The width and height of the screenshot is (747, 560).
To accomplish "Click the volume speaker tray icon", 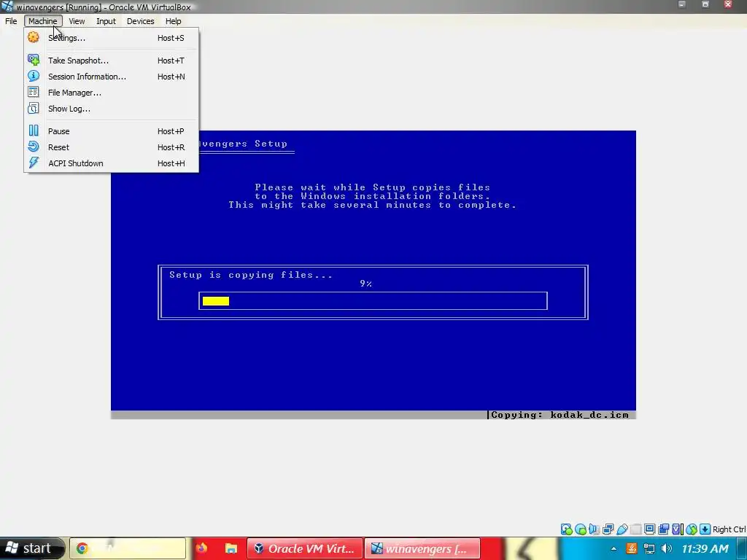I will tap(667, 549).
